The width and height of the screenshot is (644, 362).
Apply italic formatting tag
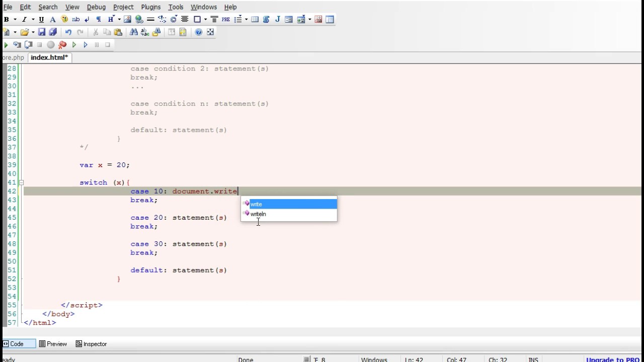pyautogui.click(x=24, y=20)
